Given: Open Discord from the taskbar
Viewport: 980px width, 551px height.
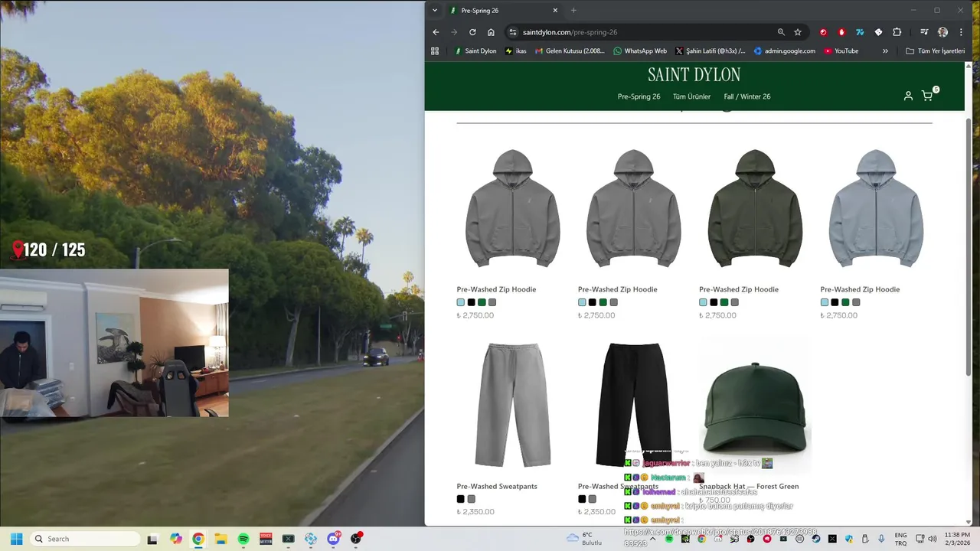Looking at the screenshot, I should 333,539.
